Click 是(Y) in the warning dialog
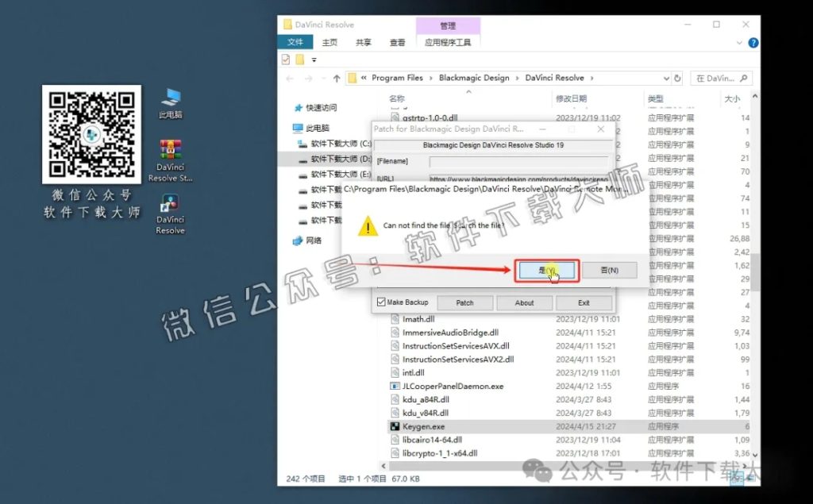 pyautogui.click(x=546, y=271)
